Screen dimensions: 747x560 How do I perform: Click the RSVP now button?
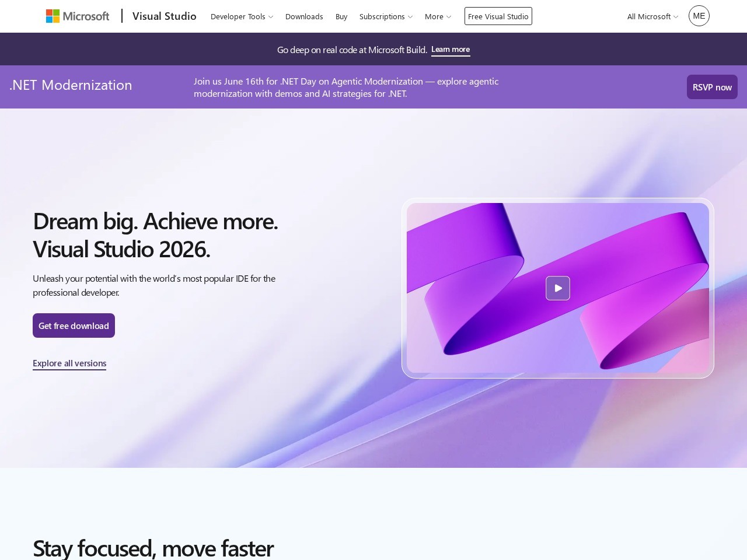(x=712, y=87)
